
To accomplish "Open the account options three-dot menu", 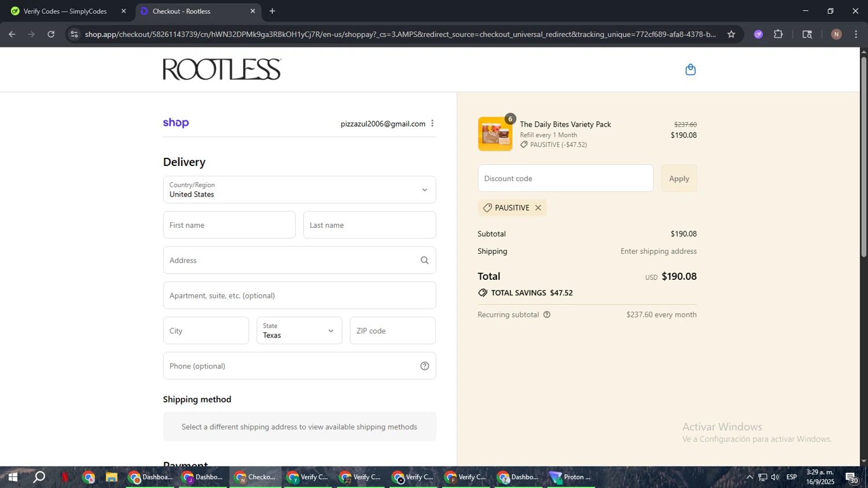I will click(432, 123).
